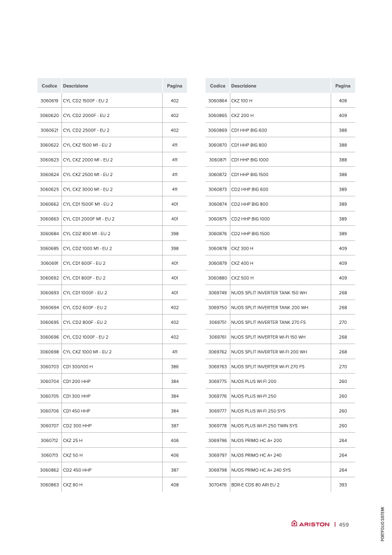Click page 393 for BDR-E CDS 80
The height and width of the screenshot is (555, 392).
(343, 485)
